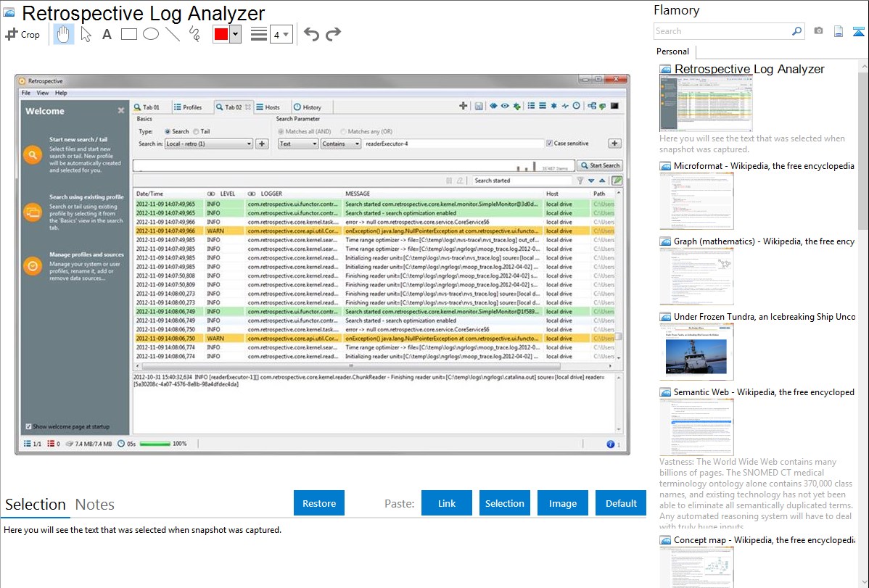
Task: Select the Crop tool
Action: pyautogui.click(x=22, y=34)
